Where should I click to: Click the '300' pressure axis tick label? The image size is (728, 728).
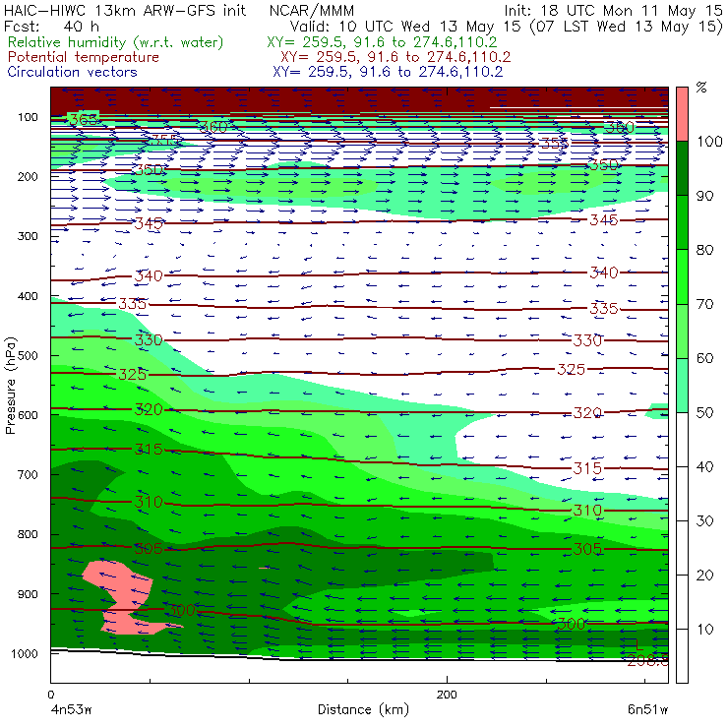pos(28,236)
